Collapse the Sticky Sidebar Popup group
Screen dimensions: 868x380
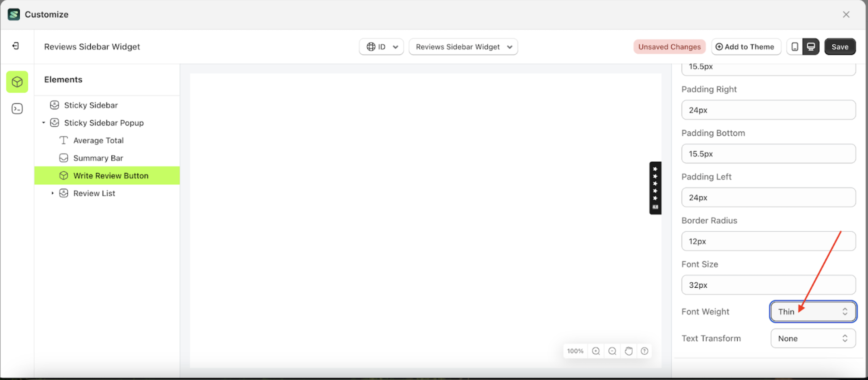pyautogui.click(x=44, y=122)
